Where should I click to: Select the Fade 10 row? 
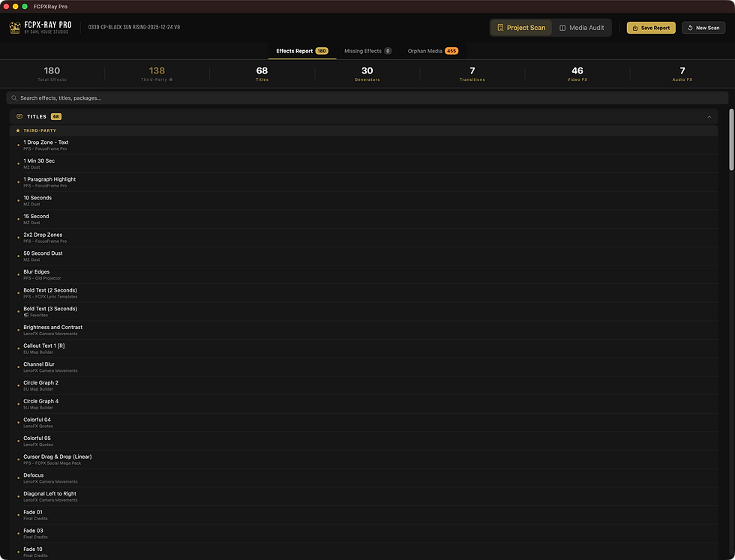(364, 552)
